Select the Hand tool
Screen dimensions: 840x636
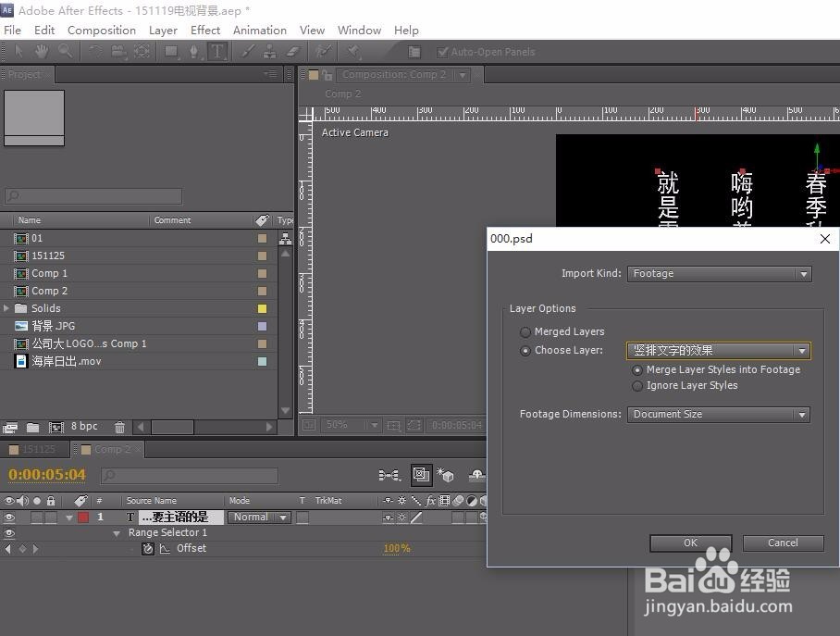pyautogui.click(x=42, y=52)
